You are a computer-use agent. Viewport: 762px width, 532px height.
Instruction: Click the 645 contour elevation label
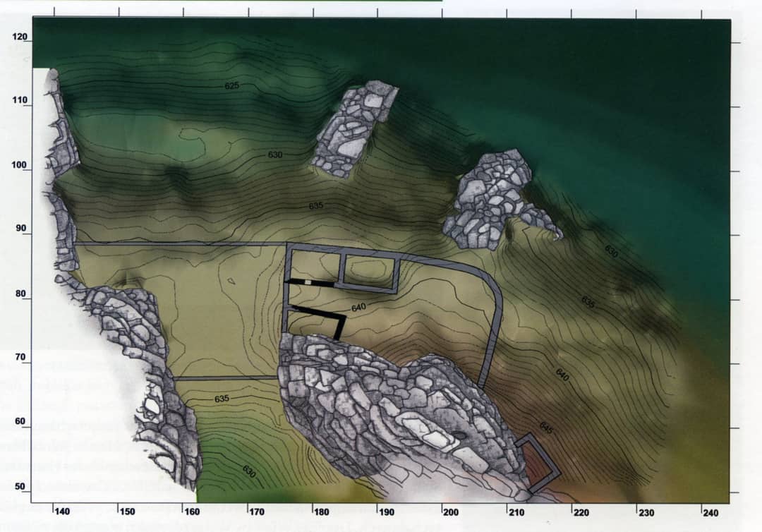[x=546, y=427]
